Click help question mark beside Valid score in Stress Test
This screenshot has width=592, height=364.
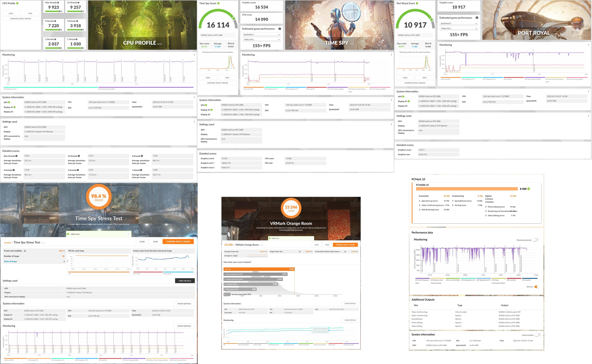coord(128,234)
